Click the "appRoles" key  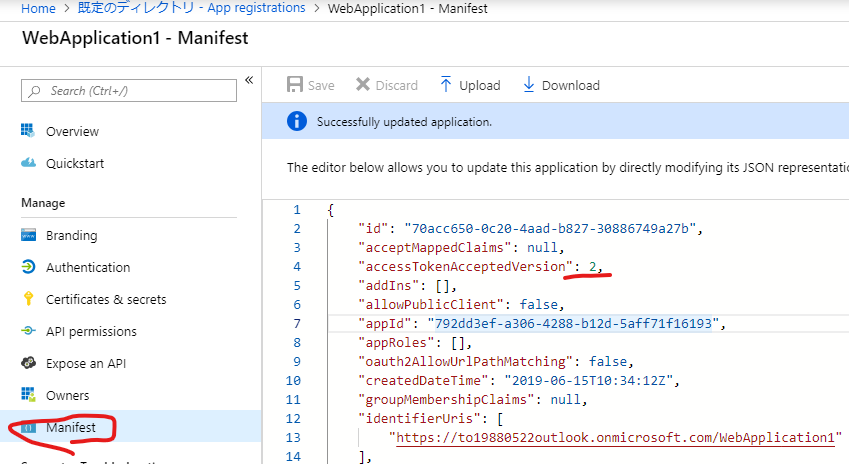click(x=396, y=343)
